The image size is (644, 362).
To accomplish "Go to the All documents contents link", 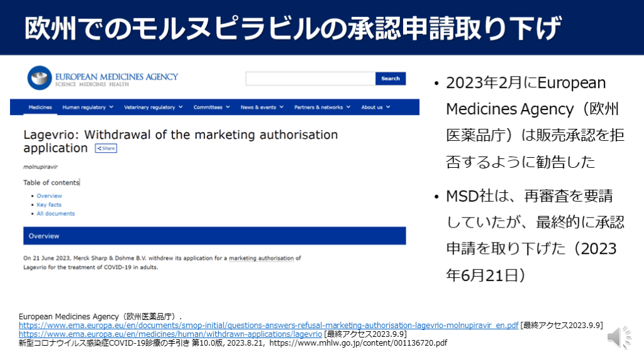I will coord(55,214).
